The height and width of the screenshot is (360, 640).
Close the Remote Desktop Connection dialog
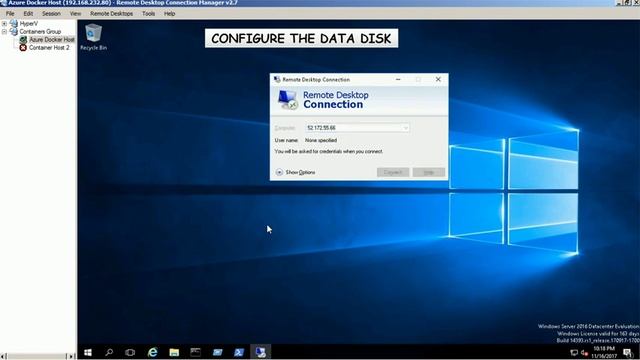(438, 80)
